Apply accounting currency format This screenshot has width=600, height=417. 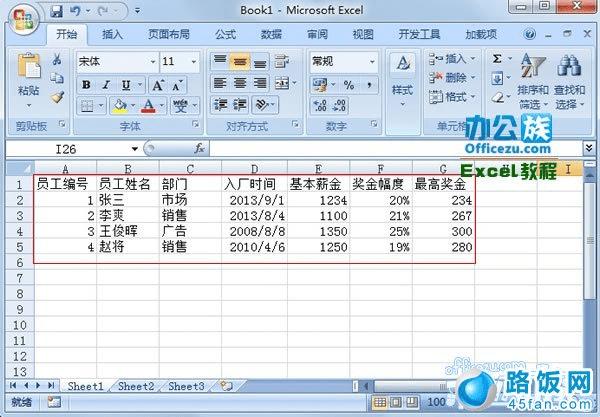pos(320,85)
